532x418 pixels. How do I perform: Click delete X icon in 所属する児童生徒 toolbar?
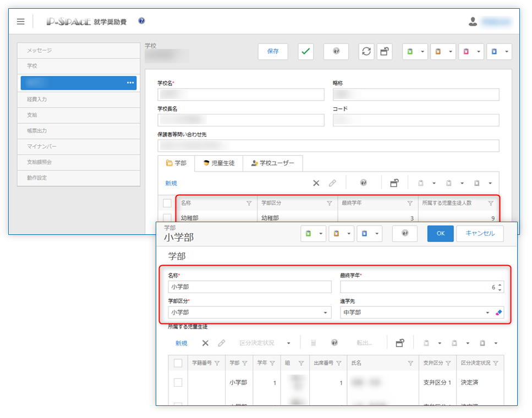(x=205, y=343)
